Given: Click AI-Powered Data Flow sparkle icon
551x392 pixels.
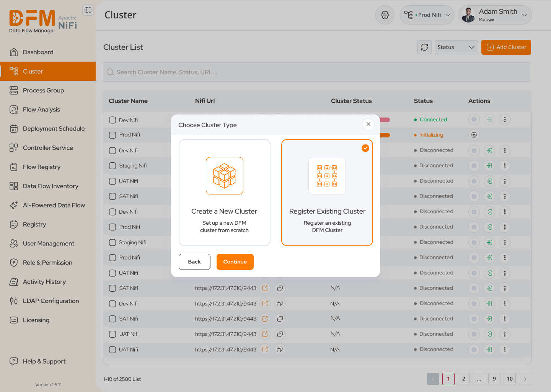Looking at the screenshot, I should (14, 205).
